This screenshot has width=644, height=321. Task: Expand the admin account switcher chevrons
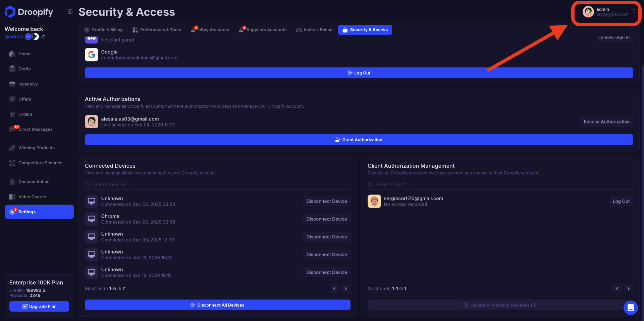[634, 12]
